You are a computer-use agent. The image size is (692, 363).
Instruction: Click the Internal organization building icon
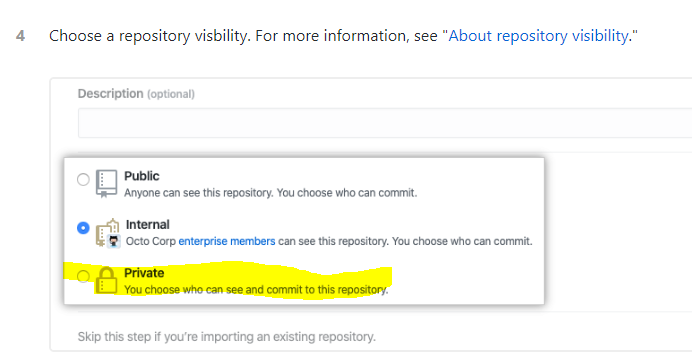[x=107, y=229]
